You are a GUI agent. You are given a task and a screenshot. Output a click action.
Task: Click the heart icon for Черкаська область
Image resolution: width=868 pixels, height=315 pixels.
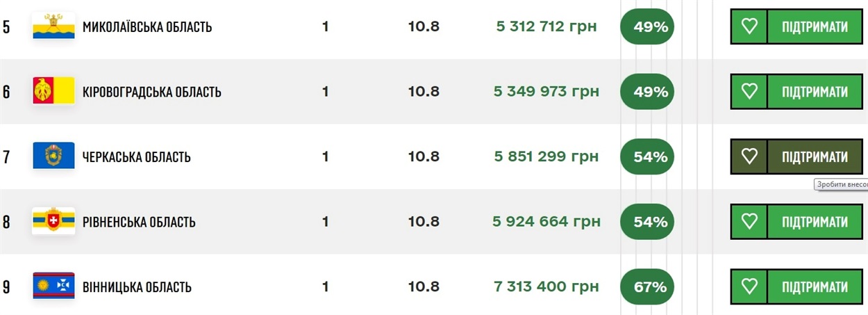(749, 156)
